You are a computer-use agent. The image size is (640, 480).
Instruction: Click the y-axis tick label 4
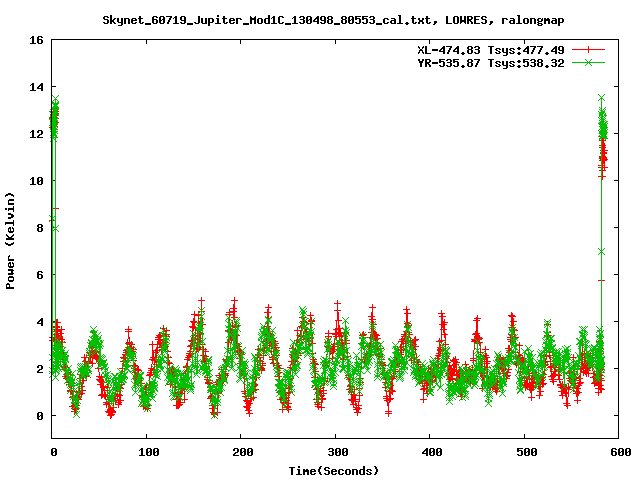tap(40, 322)
